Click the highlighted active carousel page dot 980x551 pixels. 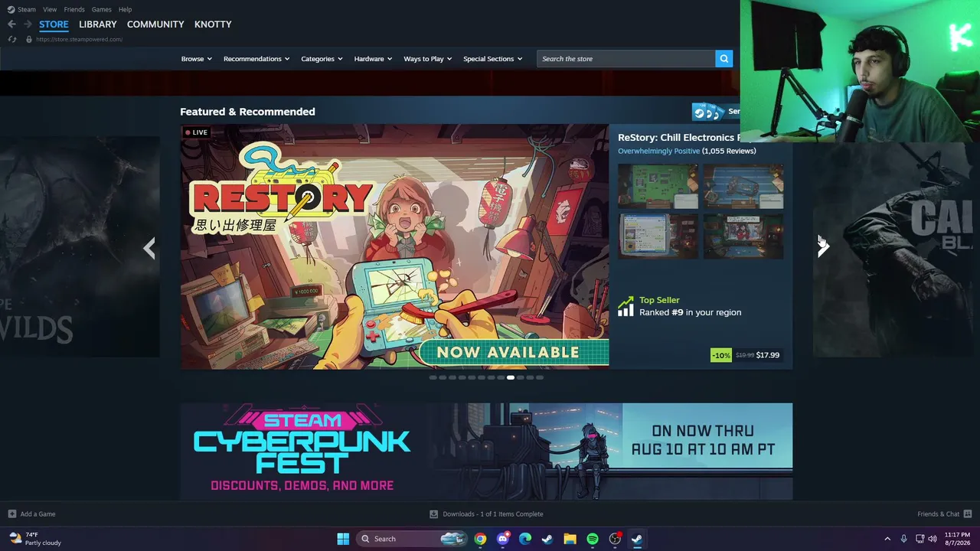tap(511, 377)
